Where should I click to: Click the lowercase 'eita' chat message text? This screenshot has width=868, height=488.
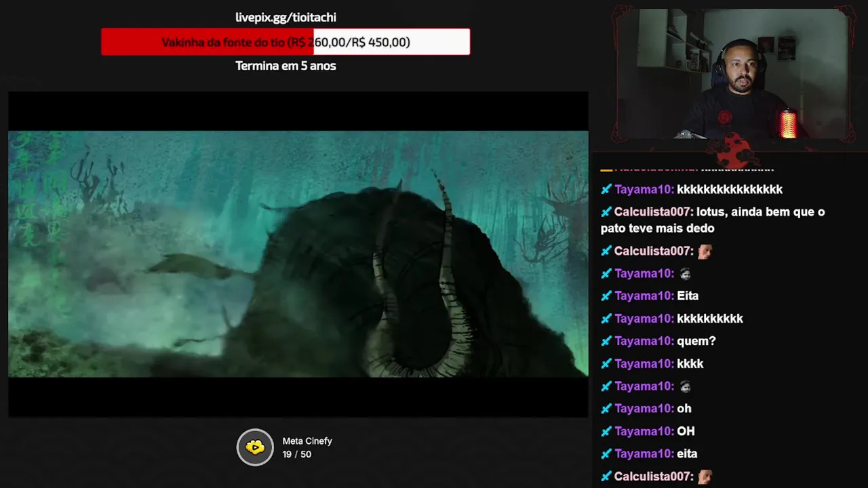click(x=687, y=453)
